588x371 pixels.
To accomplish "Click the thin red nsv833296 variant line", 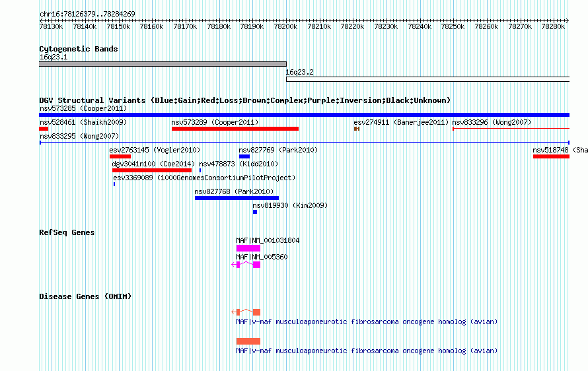I will (511, 129).
